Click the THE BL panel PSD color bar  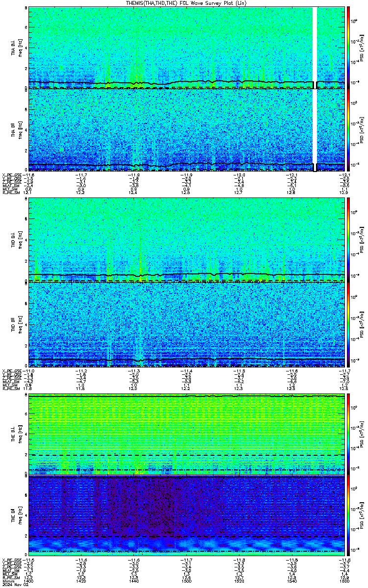click(x=348, y=435)
